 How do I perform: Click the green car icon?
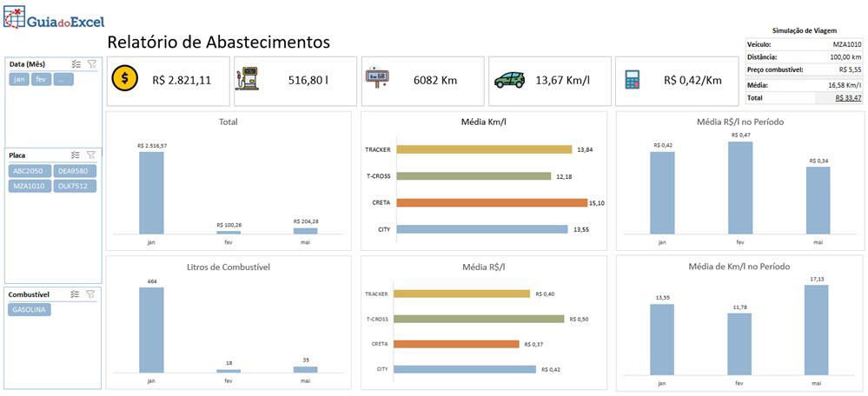(509, 80)
